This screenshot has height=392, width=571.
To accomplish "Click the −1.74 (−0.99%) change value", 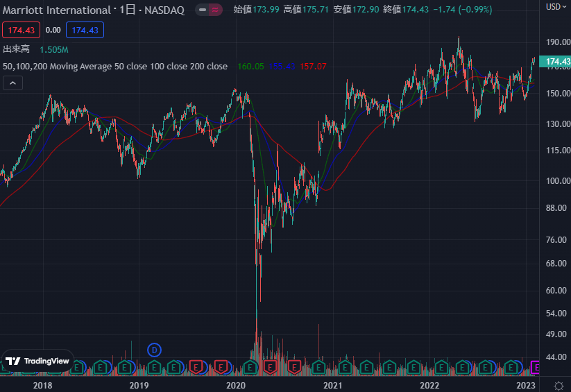I will tap(463, 10).
